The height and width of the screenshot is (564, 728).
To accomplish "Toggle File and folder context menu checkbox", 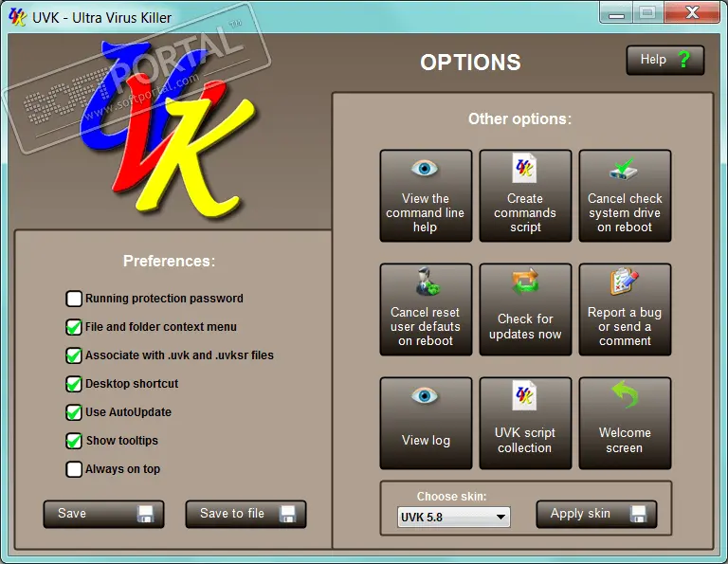I will [x=74, y=327].
